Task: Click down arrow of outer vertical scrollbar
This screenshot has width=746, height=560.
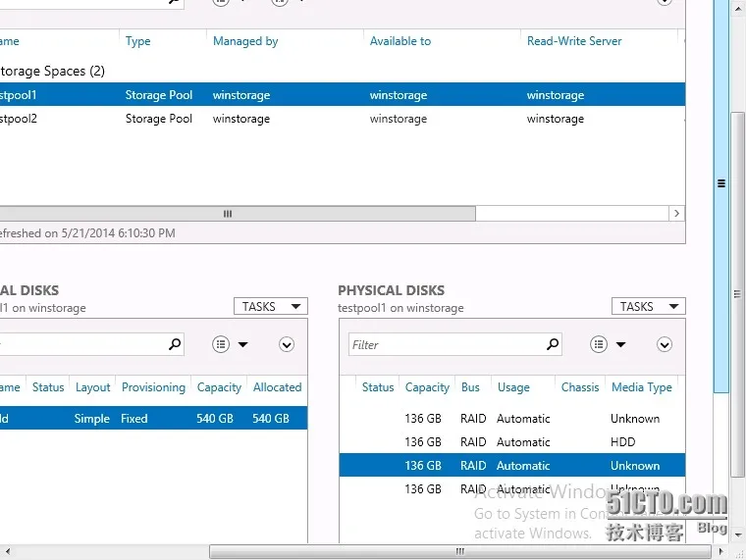Action: click(x=738, y=535)
